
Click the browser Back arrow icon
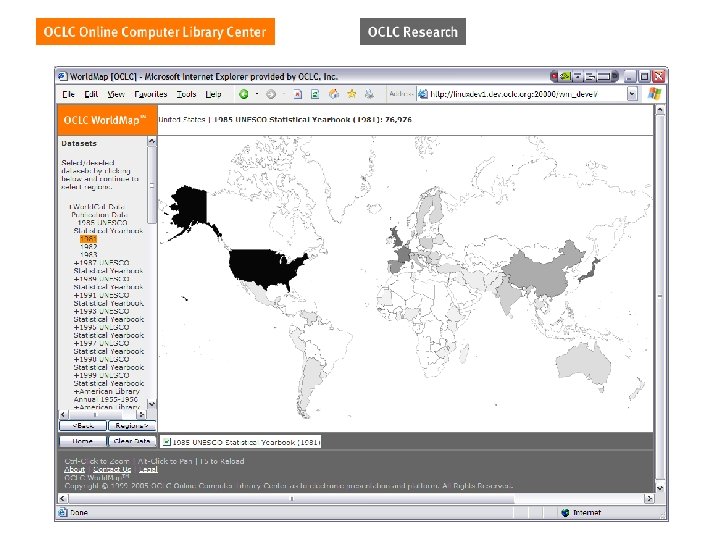click(243, 94)
